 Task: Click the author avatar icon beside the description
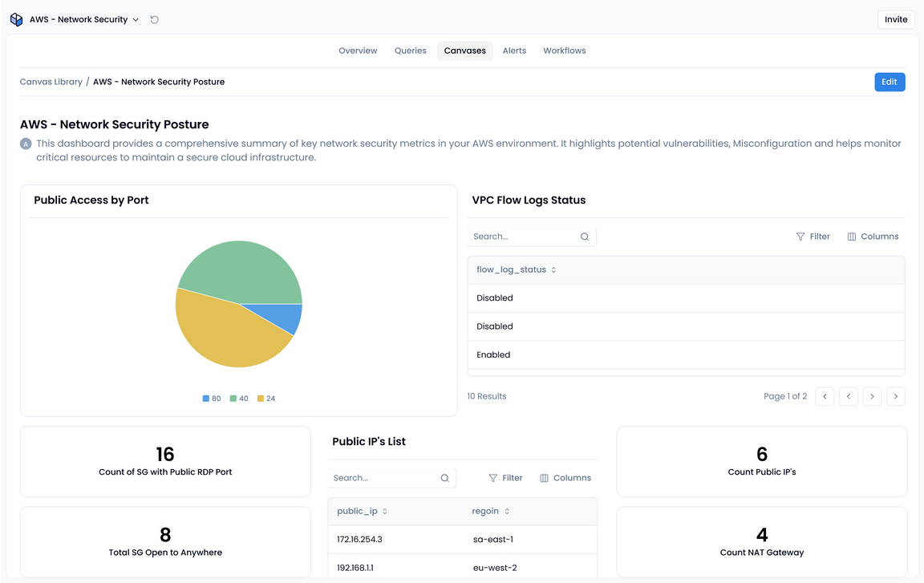26,144
